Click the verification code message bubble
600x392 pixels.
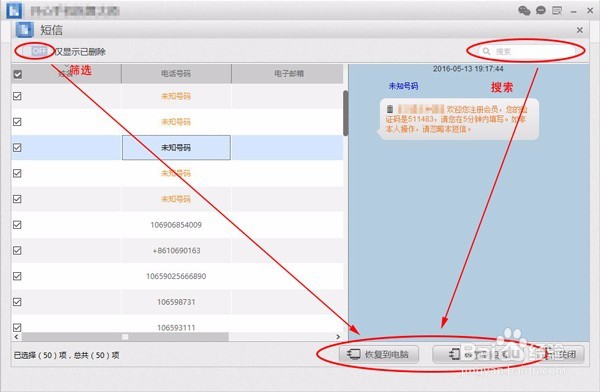pyautogui.click(x=458, y=119)
